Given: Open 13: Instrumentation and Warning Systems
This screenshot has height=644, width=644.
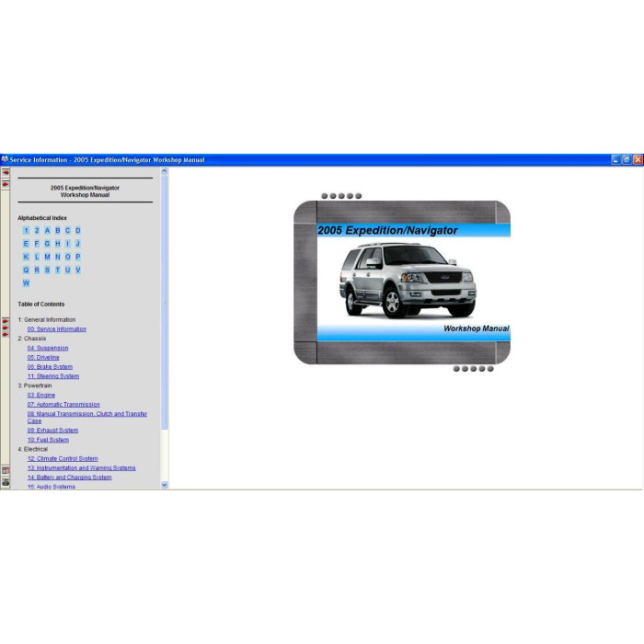Looking at the screenshot, I should pos(81,468).
